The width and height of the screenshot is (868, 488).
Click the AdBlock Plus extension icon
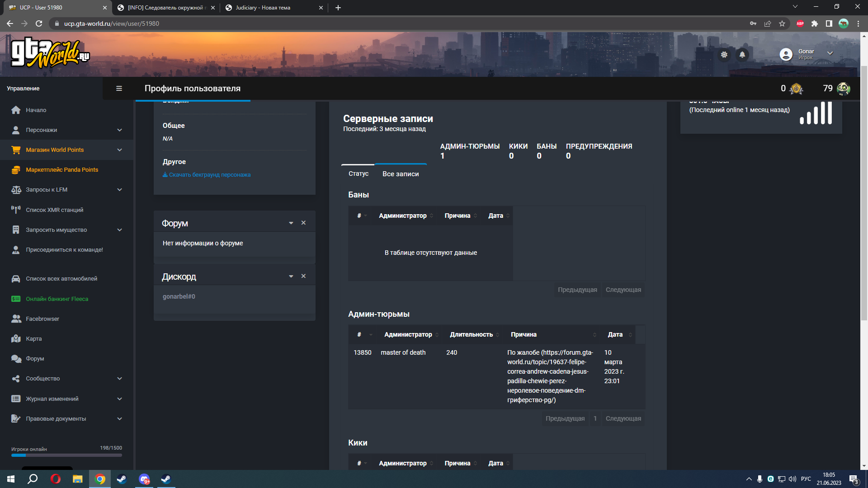[x=800, y=23]
